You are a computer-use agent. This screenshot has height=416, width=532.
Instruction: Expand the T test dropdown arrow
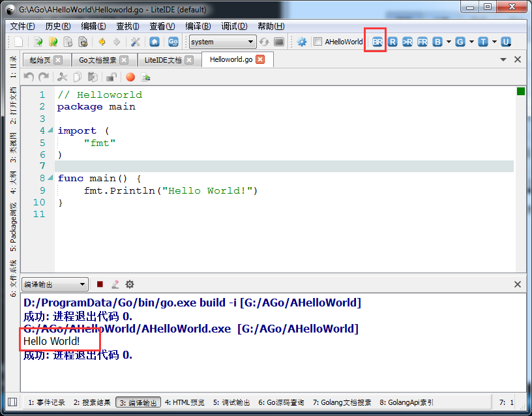(x=494, y=42)
